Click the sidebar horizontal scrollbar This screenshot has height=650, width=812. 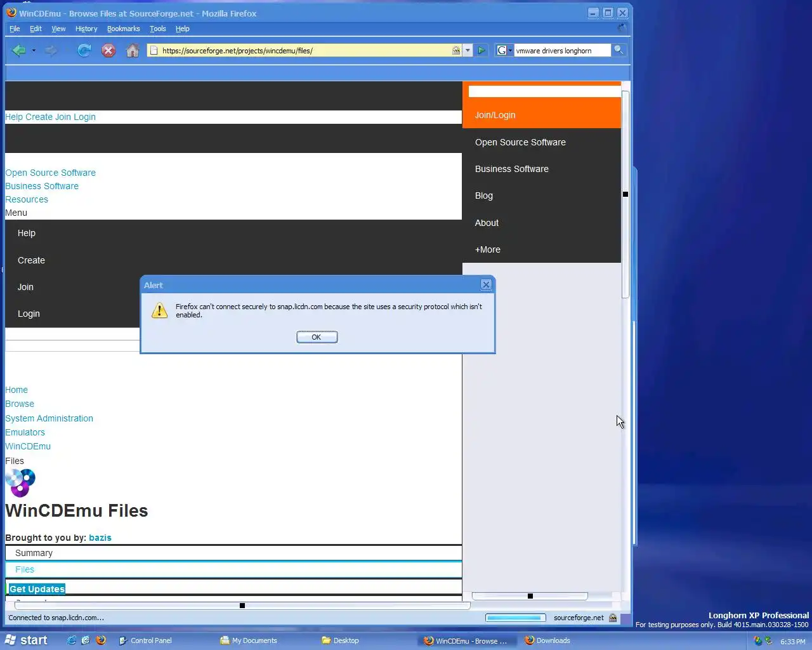tap(530, 596)
